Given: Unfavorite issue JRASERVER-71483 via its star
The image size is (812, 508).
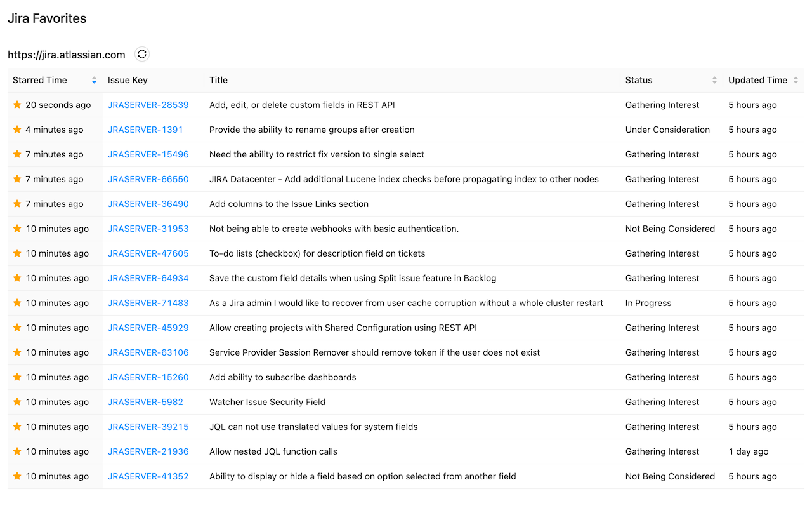Looking at the screenshot, I should (x=17, y=303).
